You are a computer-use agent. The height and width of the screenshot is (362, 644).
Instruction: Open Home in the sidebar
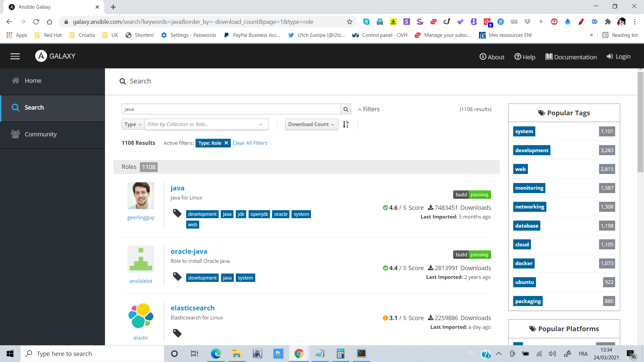tap(33, 81)
